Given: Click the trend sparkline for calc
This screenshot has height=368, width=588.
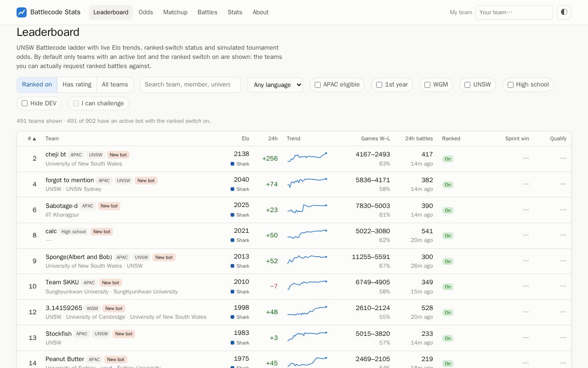Looking at the screenshot, I should [307, 235].
